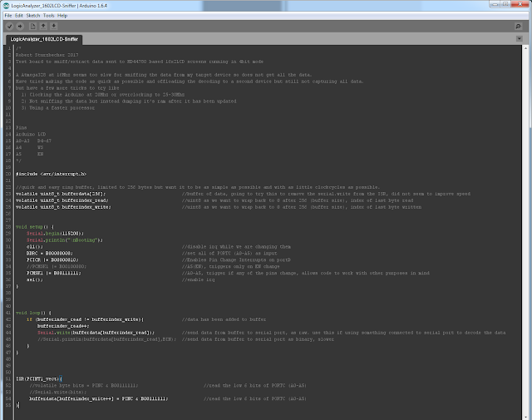
Task: Click the Upload arrow button
Action: [x=20, y=26]
